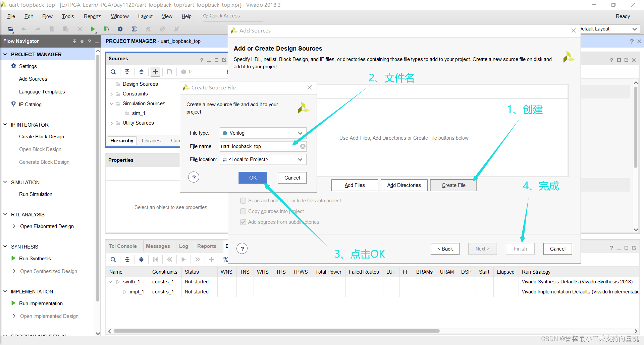Toggle Add sources from subdirectories checkbox
Screen dimensions: 644x345
tap(243, 222)
